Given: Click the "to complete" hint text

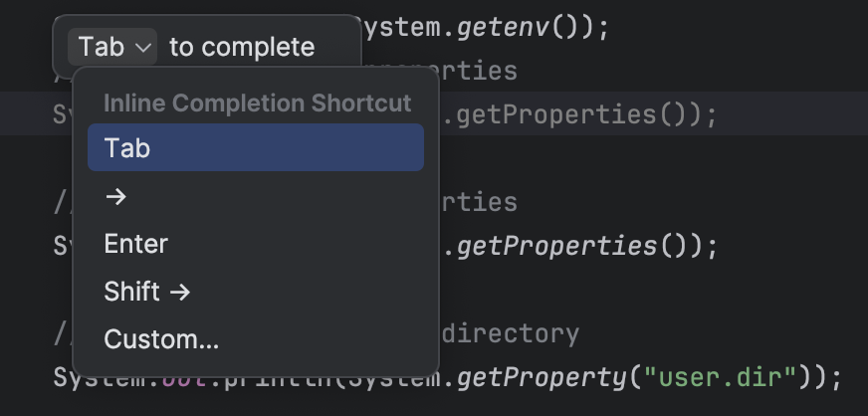Looking at the screenshot, I should click(x=242, y=47).
